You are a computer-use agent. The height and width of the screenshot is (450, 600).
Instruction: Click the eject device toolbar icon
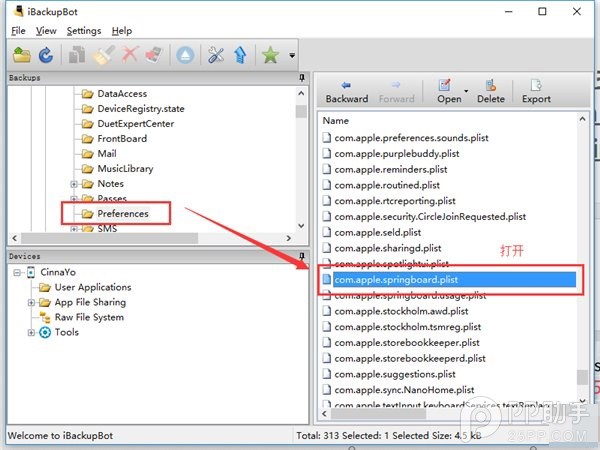pos(185,55)
